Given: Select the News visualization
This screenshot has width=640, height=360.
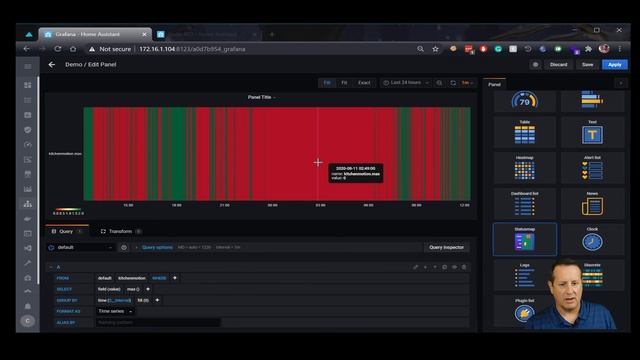Looking at the screenshot, I should [592, 203].
